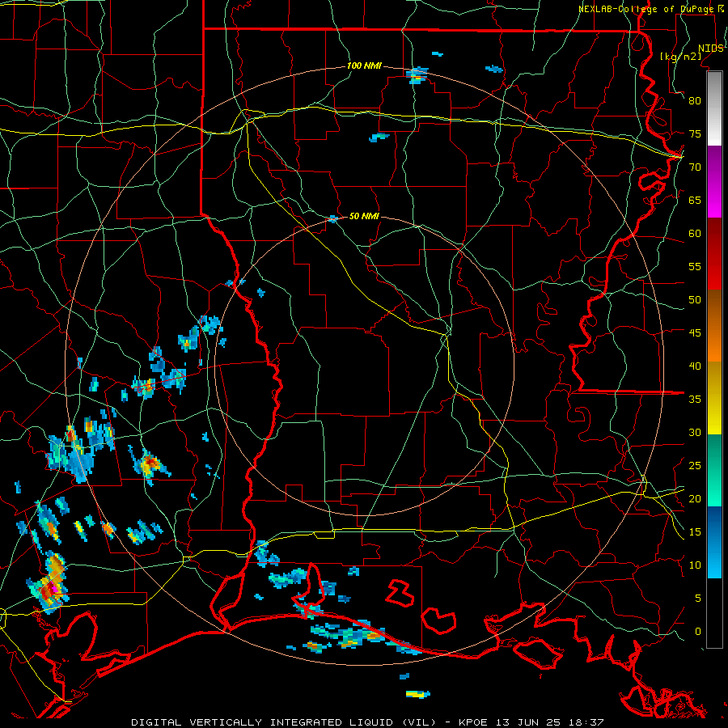Click the legend value 55
Image resolution: width=728 pixels, height=728 pixels.
[x=695, y=266]
